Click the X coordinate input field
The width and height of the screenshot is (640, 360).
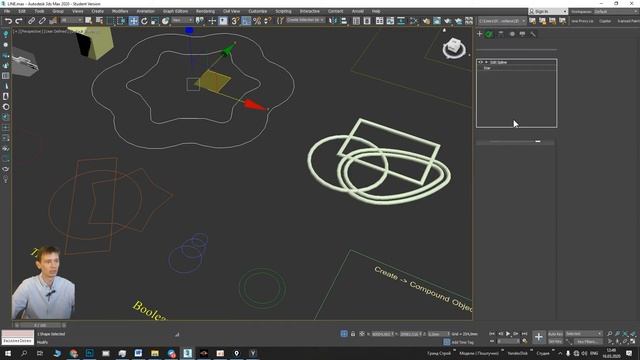point(382,334)
